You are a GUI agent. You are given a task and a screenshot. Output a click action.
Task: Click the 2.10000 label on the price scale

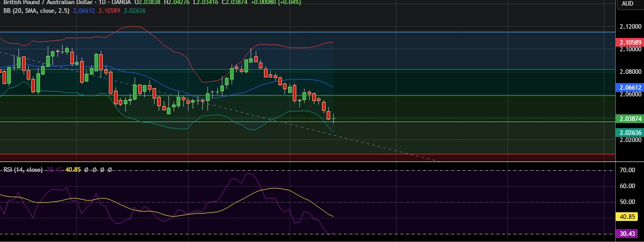coord(630,49)
